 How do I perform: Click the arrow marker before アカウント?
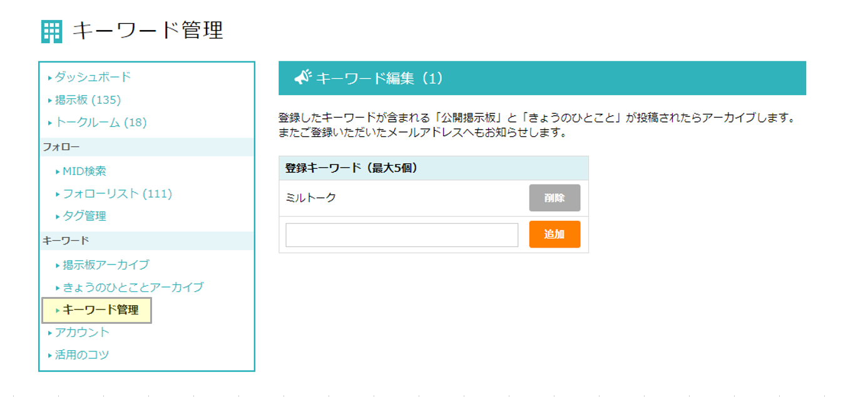pos(50,333)
